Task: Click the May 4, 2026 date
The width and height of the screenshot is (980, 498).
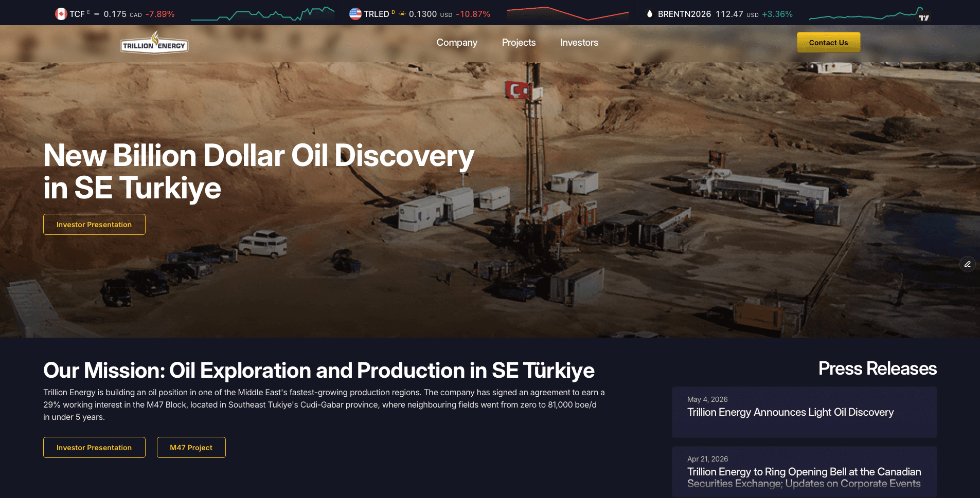Action: coord(707,399)
